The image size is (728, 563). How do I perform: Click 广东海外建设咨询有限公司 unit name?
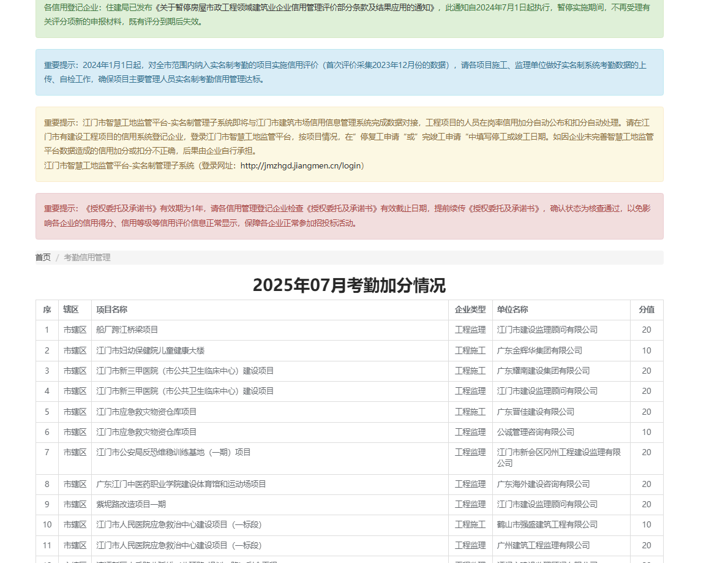pyautogui.click(x=543, y=484)
